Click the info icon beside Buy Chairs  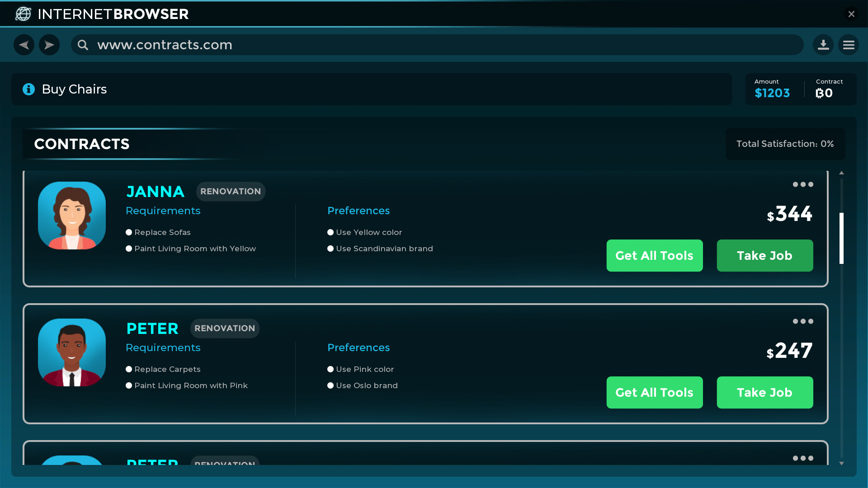(x=28, y=89)
